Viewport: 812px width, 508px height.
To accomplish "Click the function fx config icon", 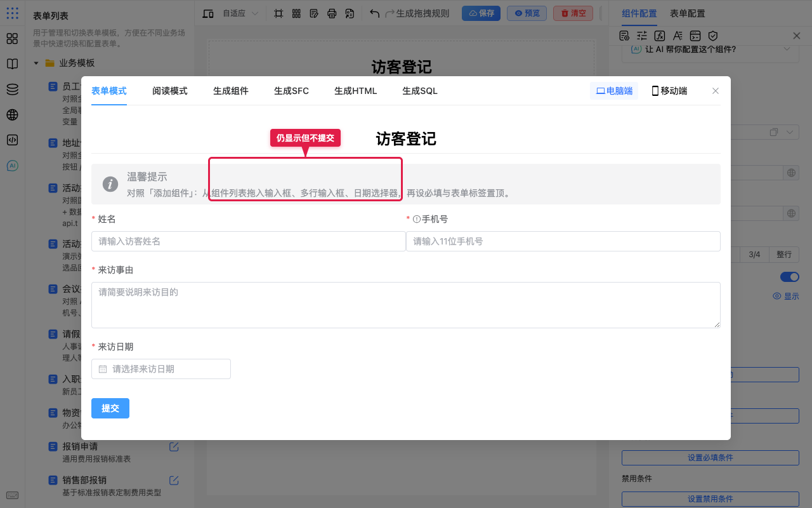I will (x=660, y=36).
